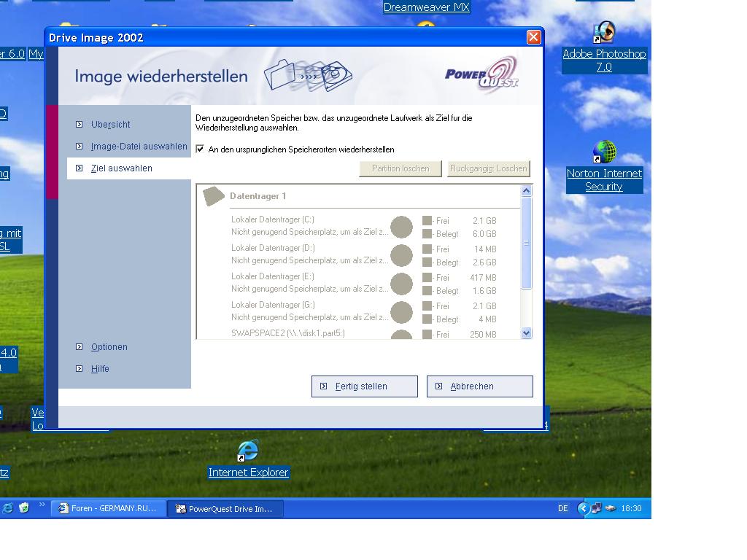Click Internet Explorer quick launch icon
This screenshot has width=747, height=560.
pos(7,508)
